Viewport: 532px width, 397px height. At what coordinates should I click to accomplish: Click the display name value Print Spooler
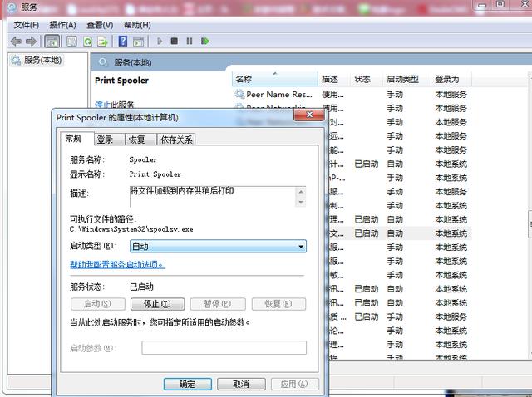click(155, 174)
